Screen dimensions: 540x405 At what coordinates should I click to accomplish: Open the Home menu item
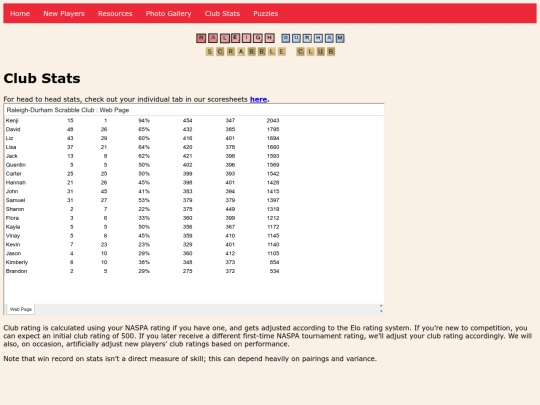pos(20,14)
